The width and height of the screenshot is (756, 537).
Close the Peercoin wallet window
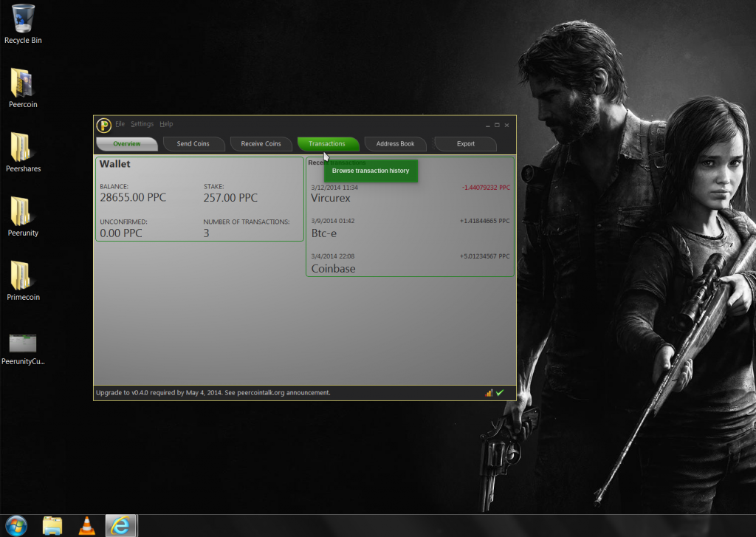tap(506, 126)
